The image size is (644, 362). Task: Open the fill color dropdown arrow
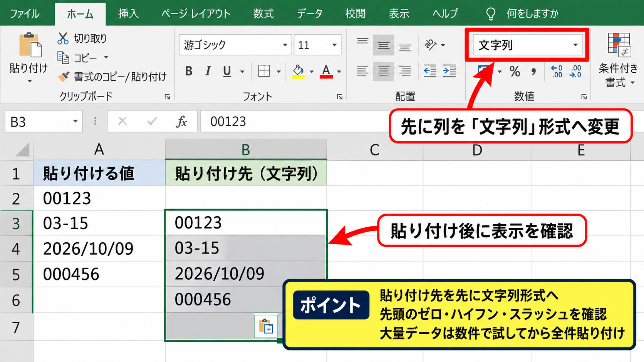312,72
